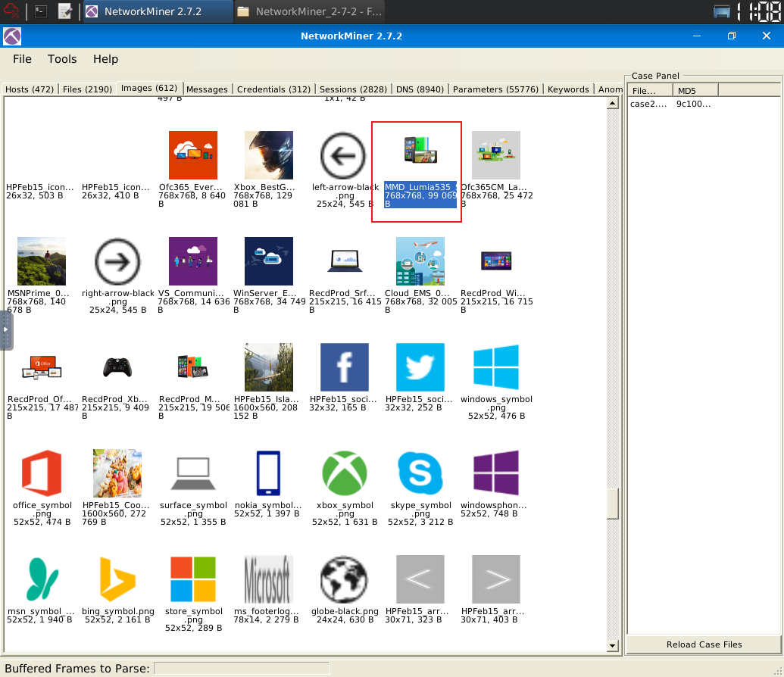This screenshot has width=784, height=677.
Task: Select the RecdProd_Srf laptop image
Action: pyautogui.click(x=344, y=261)
